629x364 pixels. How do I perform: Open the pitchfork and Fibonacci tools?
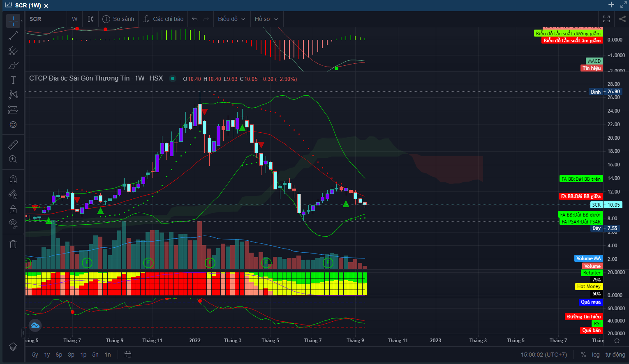pyautogui.click(x=13, y=51)
